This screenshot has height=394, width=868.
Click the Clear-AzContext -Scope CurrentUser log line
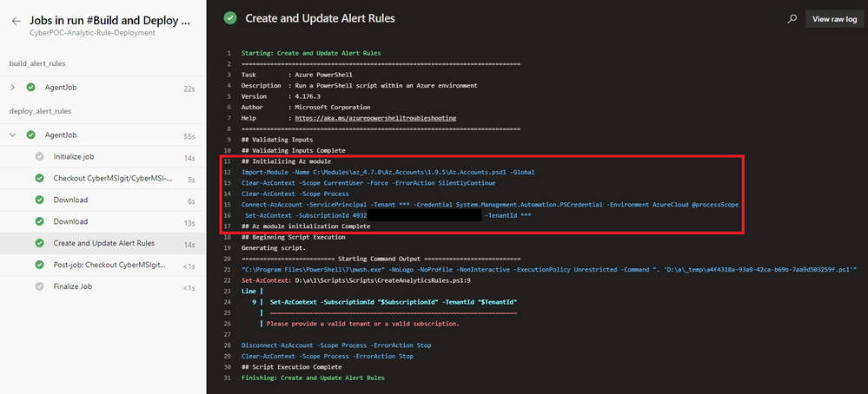(x=368, y=183)
